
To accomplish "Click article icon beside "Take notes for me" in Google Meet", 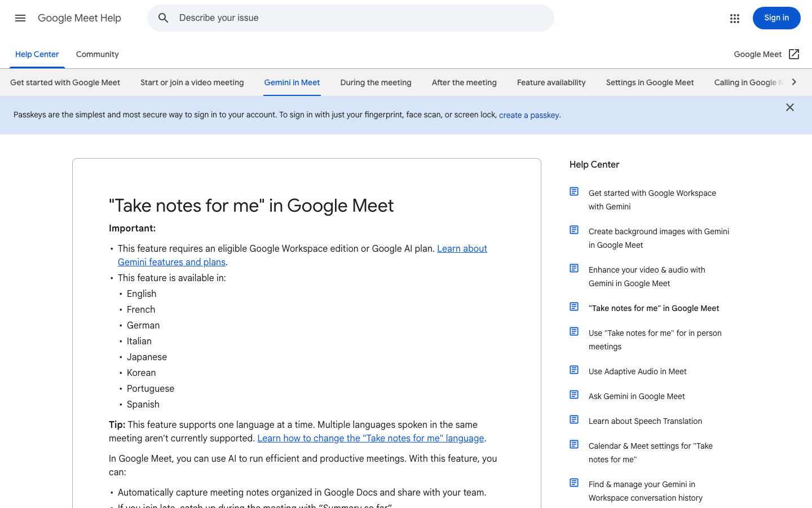I will [x=574, y=306].
